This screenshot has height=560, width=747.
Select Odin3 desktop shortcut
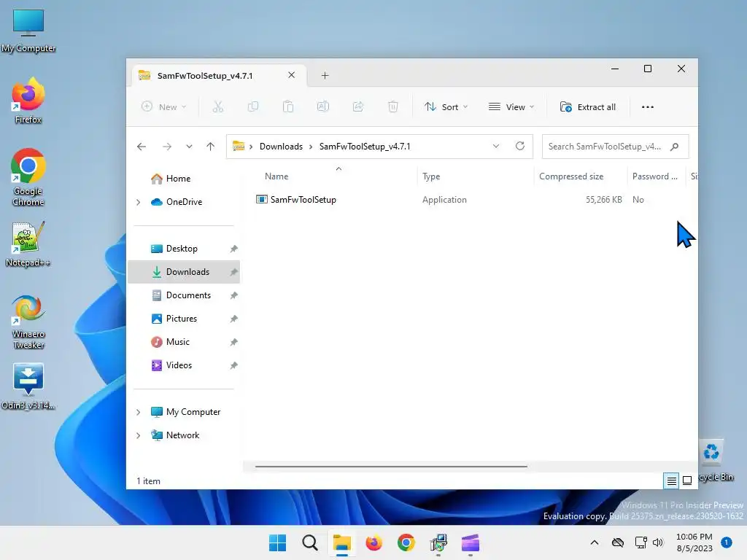tap(28, 386)
